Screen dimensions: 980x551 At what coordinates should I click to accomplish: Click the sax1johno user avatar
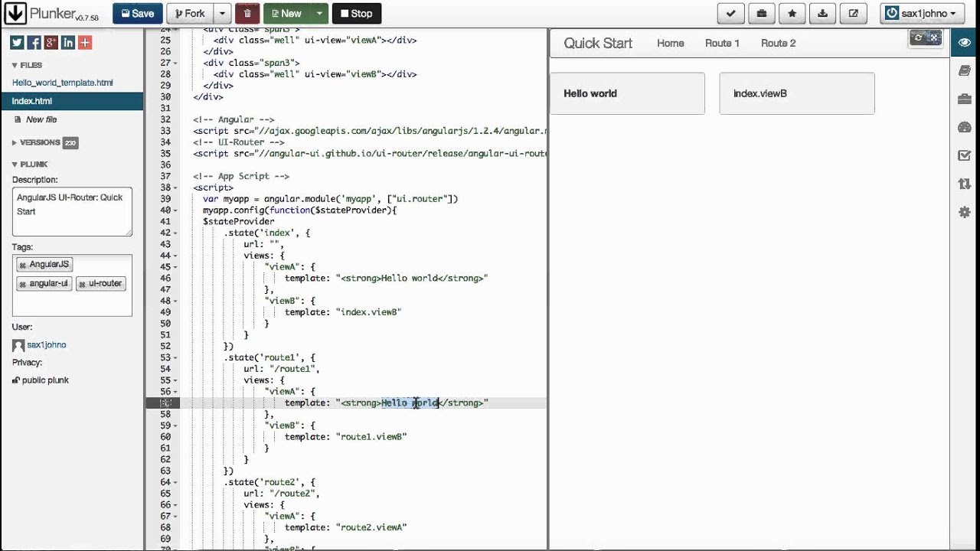pyautogui.click(x=18, y=345)
